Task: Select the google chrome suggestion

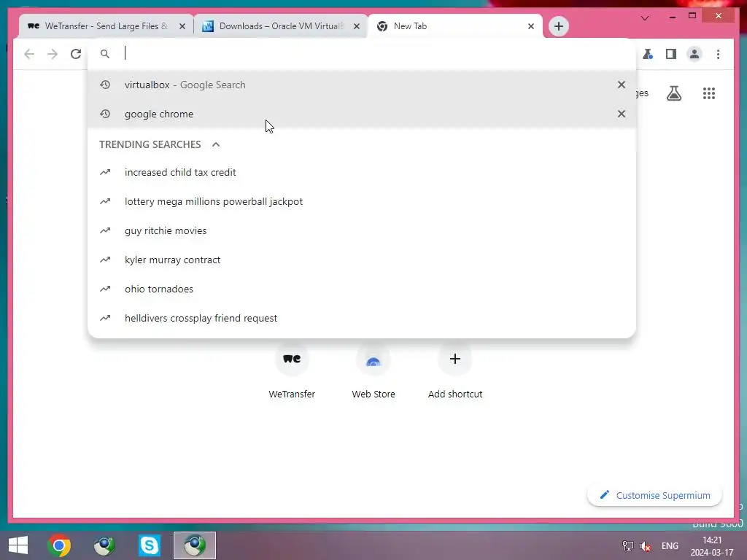Action: (x=362, y=114)
